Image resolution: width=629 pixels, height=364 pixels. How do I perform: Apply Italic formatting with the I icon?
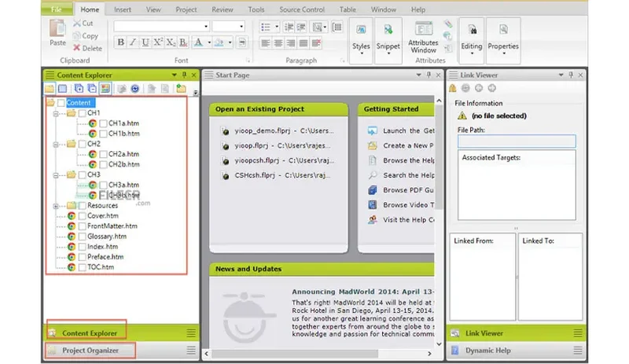coord(133,42)
